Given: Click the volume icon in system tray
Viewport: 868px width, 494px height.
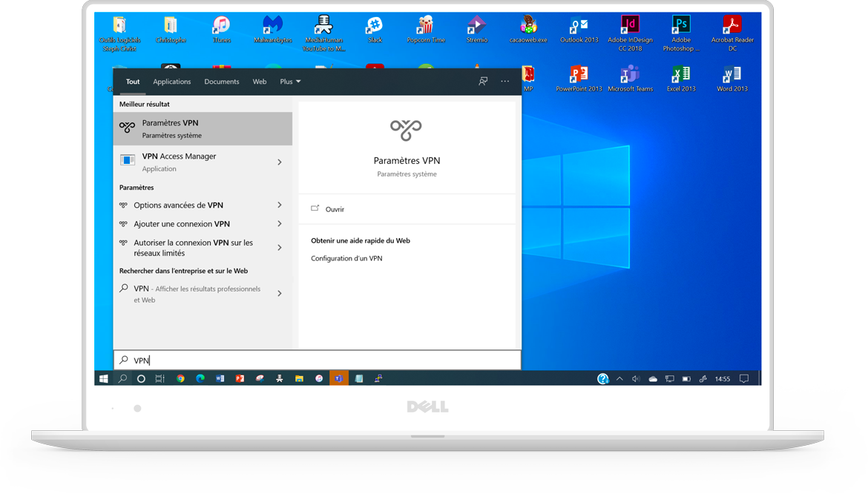Looking at the screenshot, I should [636, 379].
